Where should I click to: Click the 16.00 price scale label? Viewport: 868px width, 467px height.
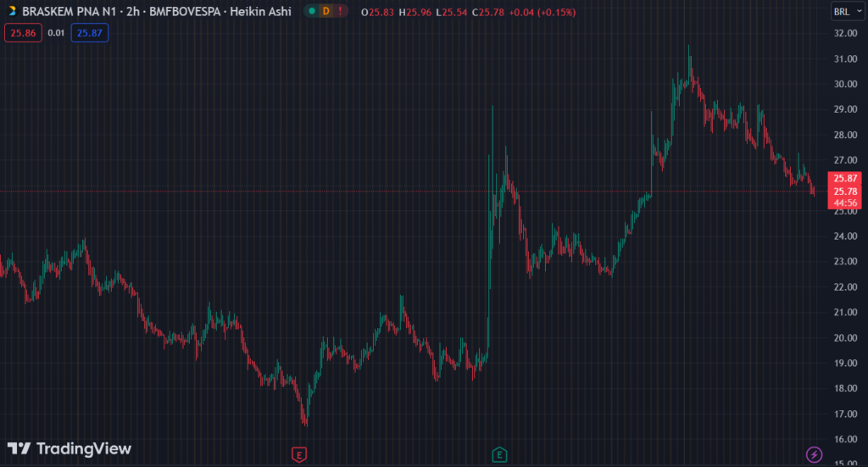tap(845, 439)
